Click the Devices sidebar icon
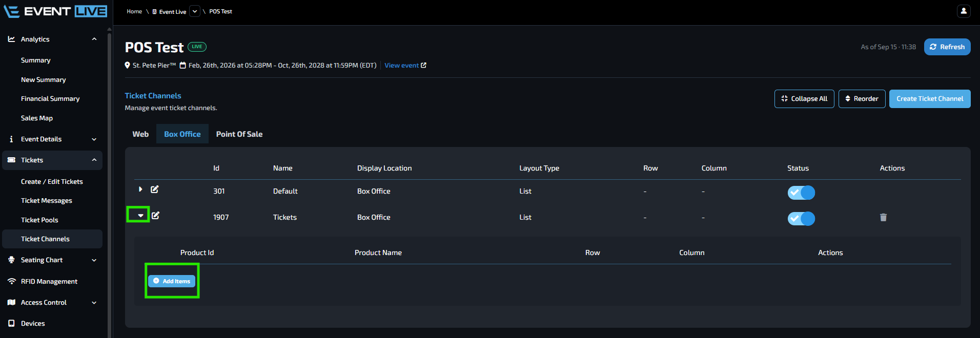The image size is (980, 338). 11,324
